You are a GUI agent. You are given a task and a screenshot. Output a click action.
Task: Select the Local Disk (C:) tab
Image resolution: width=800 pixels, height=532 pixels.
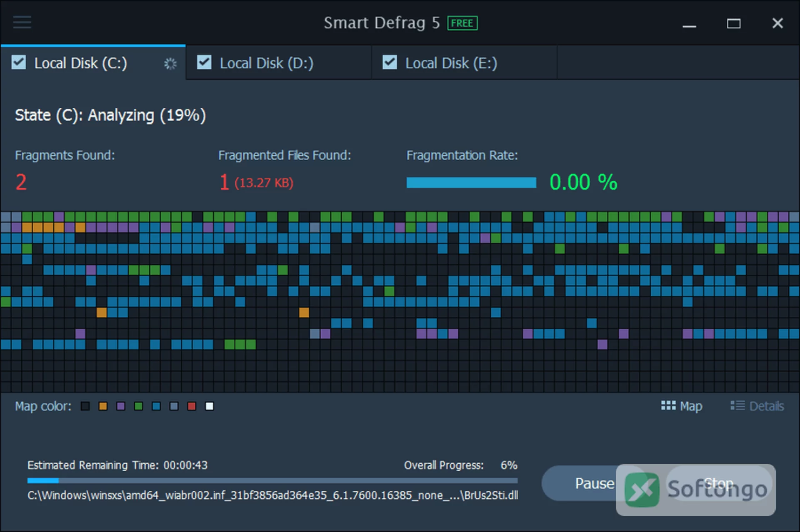click(x=93, y=63)
